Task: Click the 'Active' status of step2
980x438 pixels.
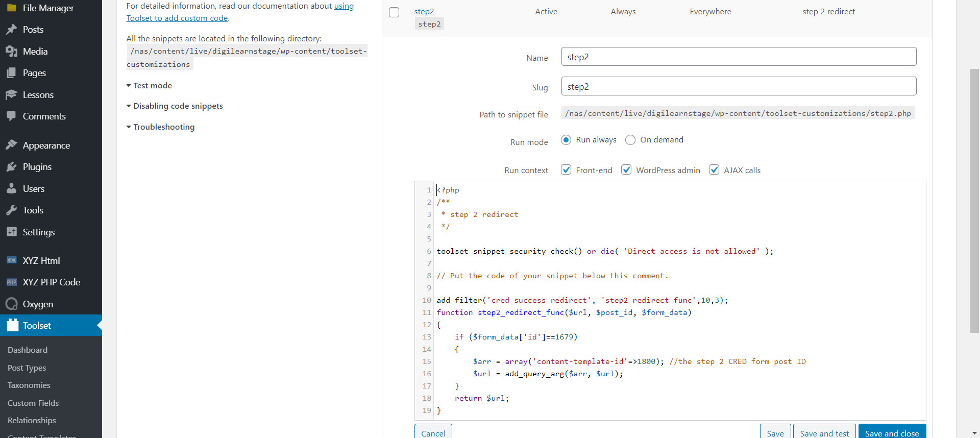Action: [x=546, y=12]
